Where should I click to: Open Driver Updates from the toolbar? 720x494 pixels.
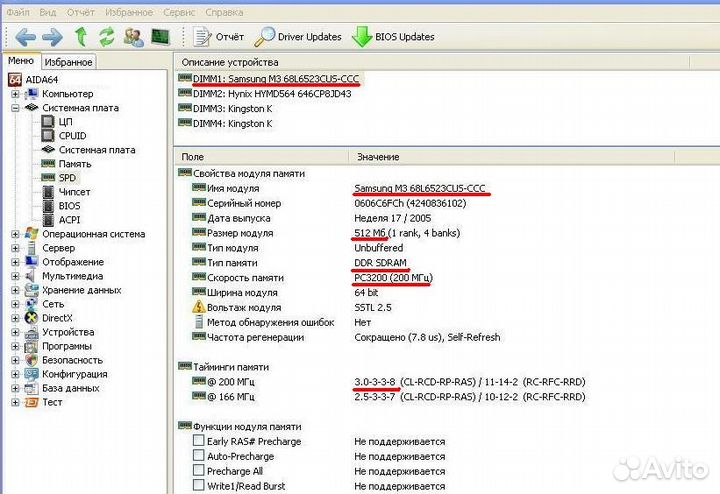(298, 37)
